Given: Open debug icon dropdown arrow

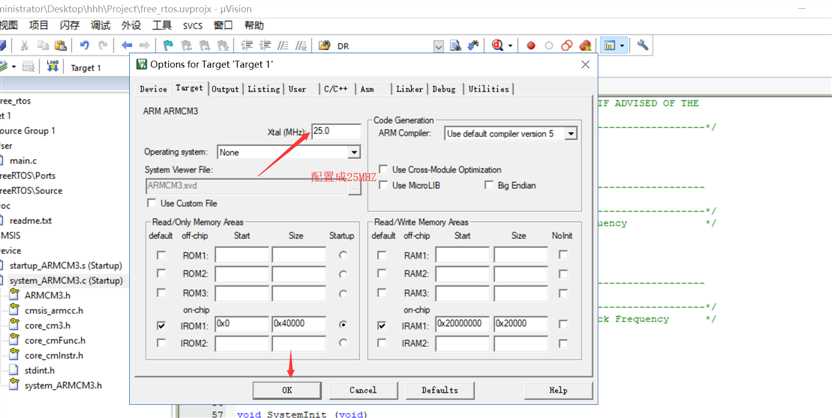Looking at the screenshot, I should tap(510, 46).
